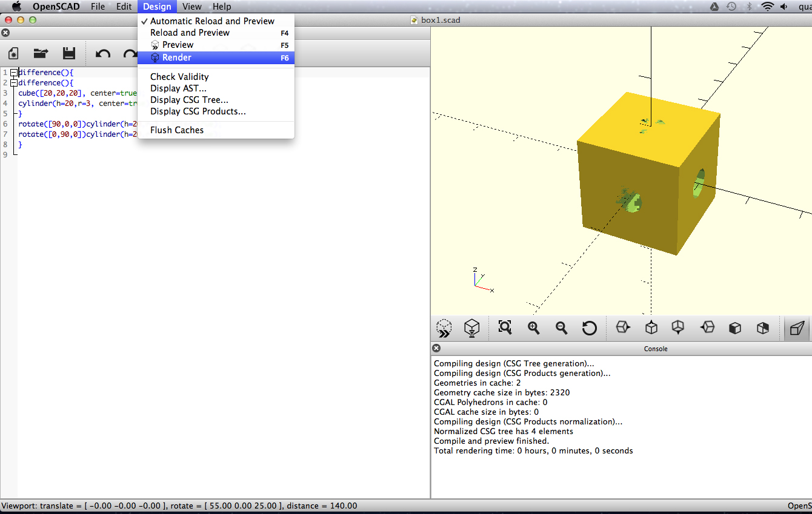Open the Help menu

click(x=222, y=7)
